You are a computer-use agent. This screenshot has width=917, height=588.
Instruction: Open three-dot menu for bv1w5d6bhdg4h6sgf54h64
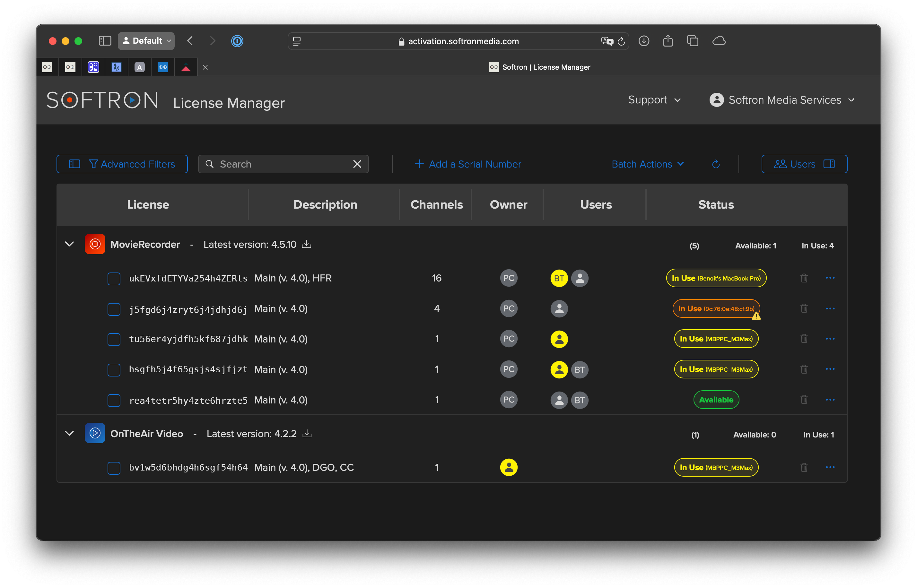830,467
